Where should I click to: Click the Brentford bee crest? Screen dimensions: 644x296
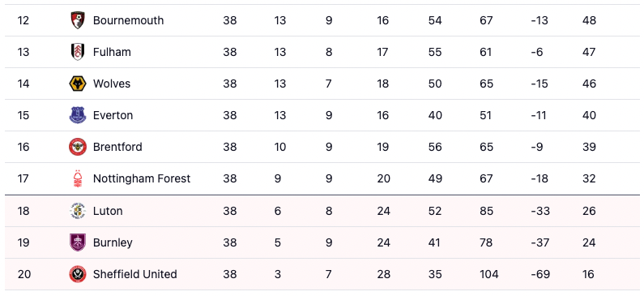pos(78,147)
